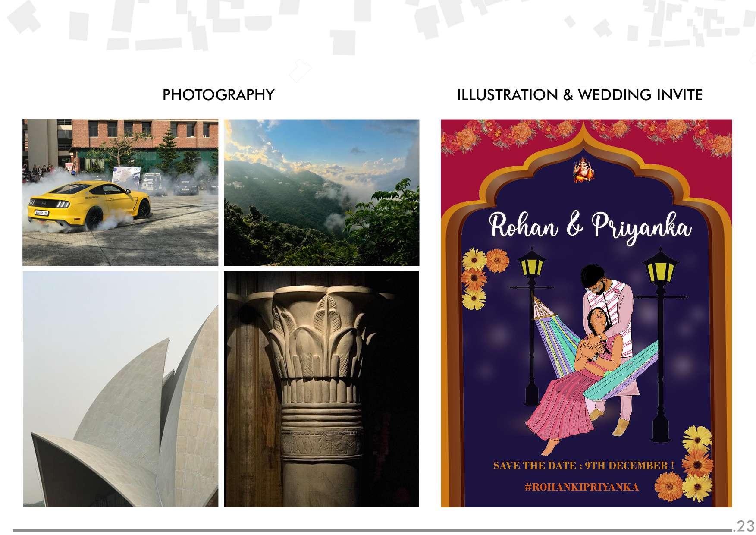Viewport: 756px width, 535px height.
Task: Click the Ganesha icon atop the invite
Action: pyautogui.click(x=583, y=171)
